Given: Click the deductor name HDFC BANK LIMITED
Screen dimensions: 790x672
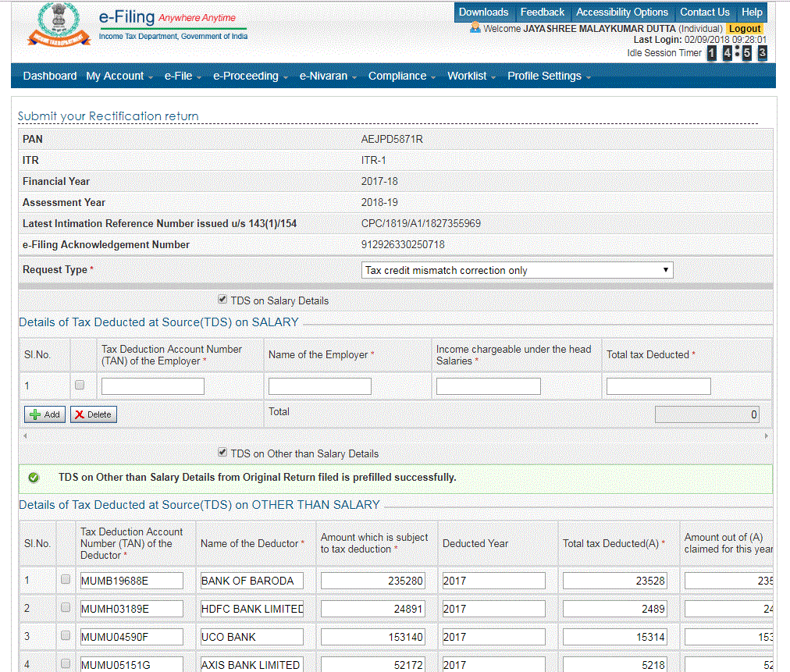Looking at the screenshot, I should tap(252, 609).
